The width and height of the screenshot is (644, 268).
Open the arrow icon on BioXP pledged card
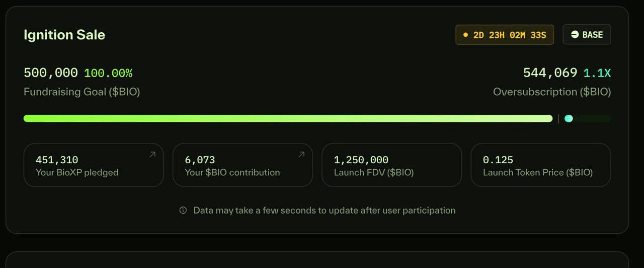152,155
